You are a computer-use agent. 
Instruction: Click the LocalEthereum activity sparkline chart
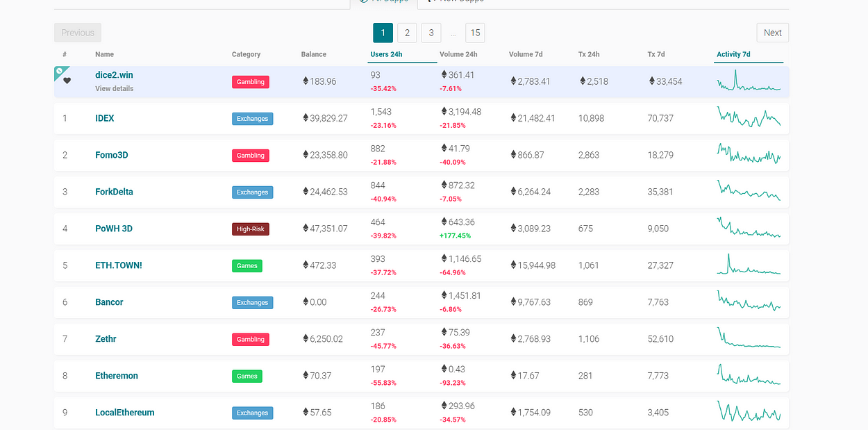(x=749, y=412)
